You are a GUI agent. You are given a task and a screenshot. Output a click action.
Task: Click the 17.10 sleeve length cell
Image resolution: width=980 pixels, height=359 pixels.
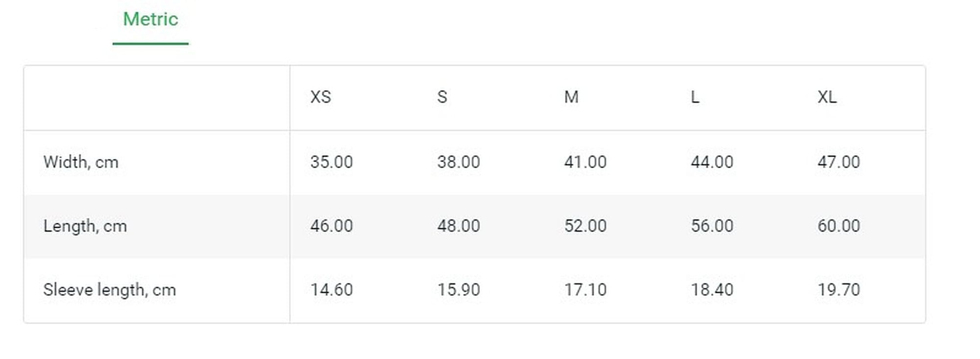(x=586, y=290)
